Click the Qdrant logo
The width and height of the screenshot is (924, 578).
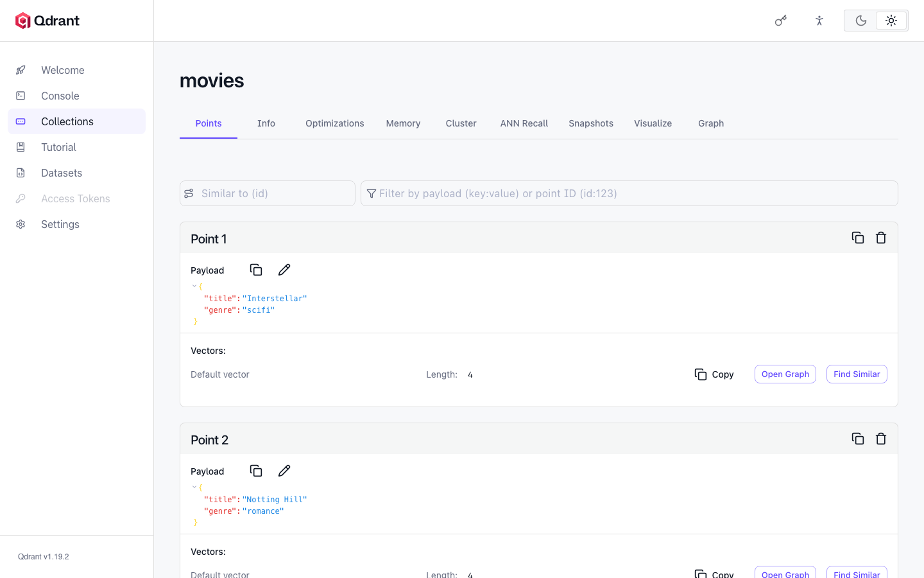coord(47,21)
